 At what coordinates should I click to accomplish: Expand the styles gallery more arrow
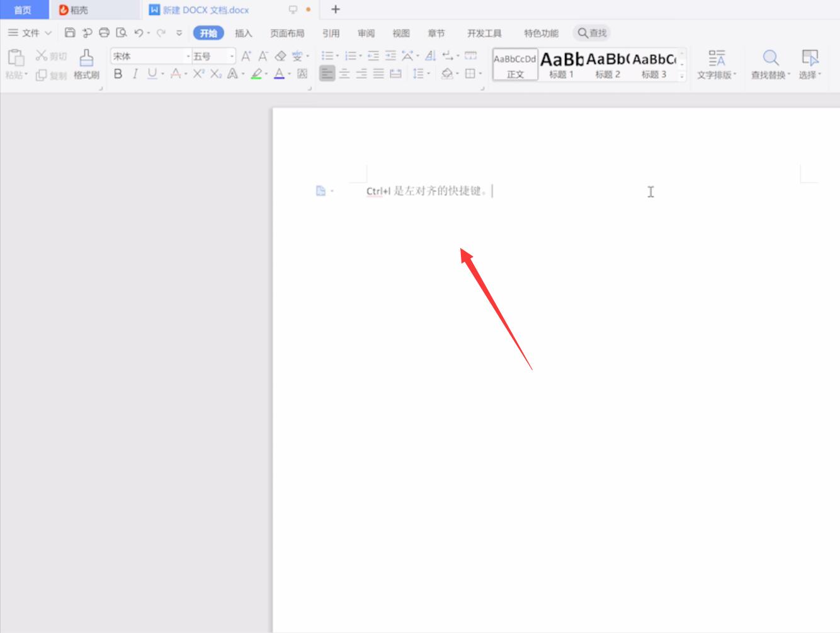pos(682,76)
